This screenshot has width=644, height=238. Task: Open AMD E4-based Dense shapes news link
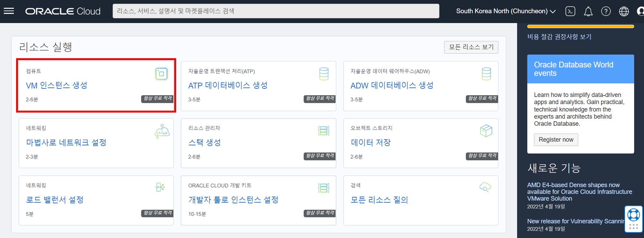(x=580, y=192)
